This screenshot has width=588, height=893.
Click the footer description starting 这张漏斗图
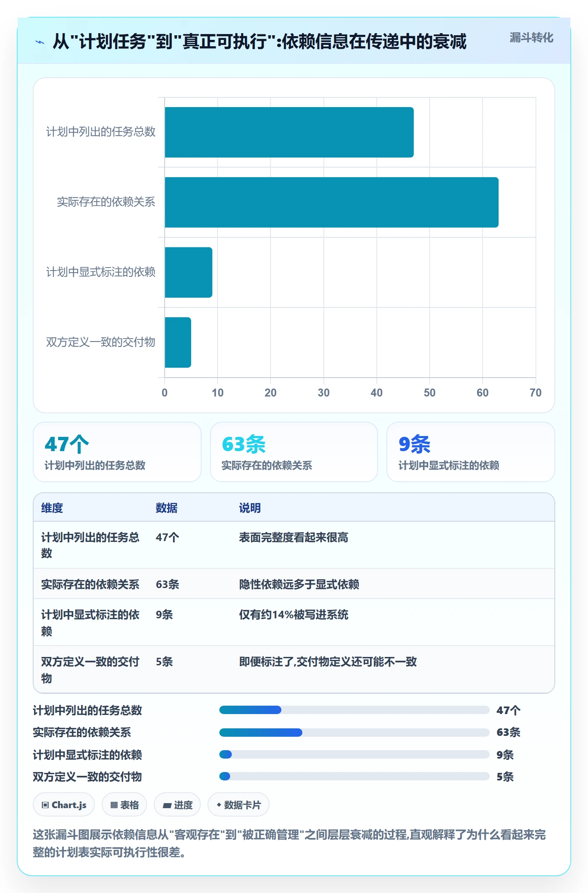tap(289, 843)
